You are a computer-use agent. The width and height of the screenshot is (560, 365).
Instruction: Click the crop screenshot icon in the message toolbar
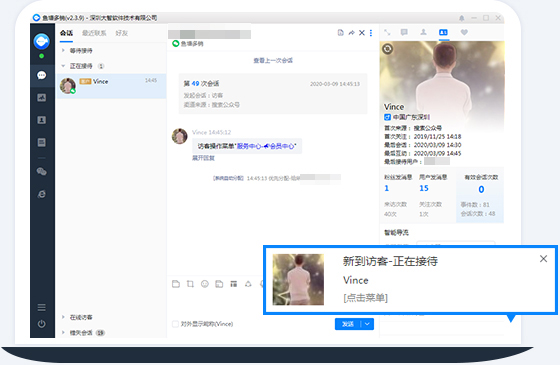coord(190,284)
